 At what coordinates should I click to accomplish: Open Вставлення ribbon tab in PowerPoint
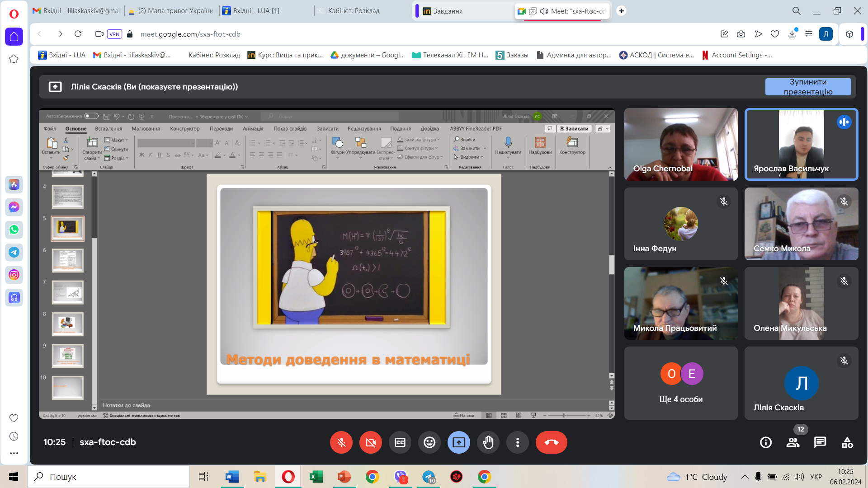(x=108, y=129)
